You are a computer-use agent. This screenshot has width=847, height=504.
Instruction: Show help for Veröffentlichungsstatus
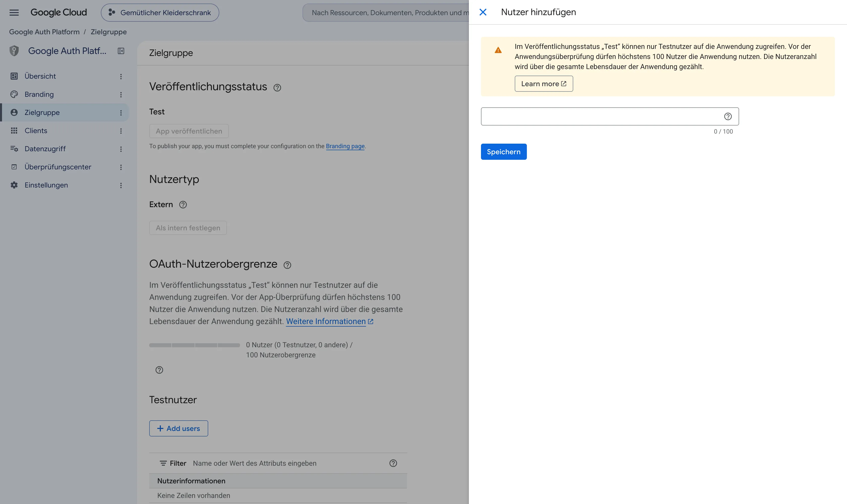[277, 88]
